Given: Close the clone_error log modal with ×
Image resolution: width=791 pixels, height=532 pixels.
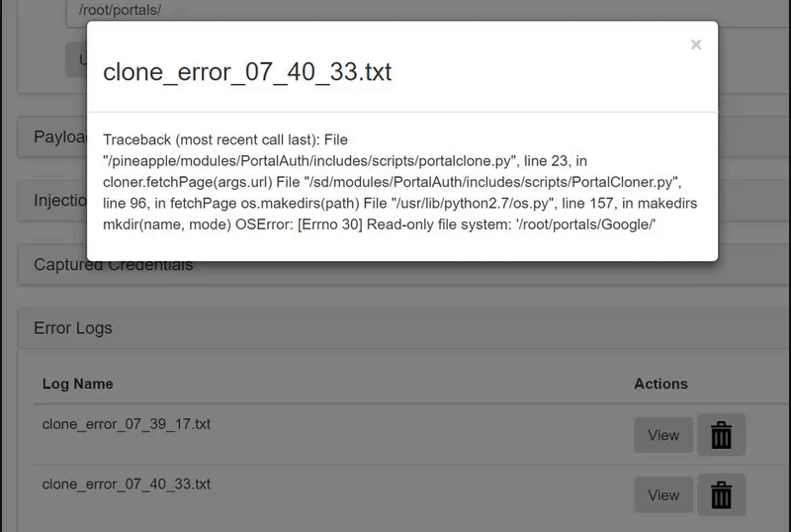Looking at the screenshot, I should [696, 44].
